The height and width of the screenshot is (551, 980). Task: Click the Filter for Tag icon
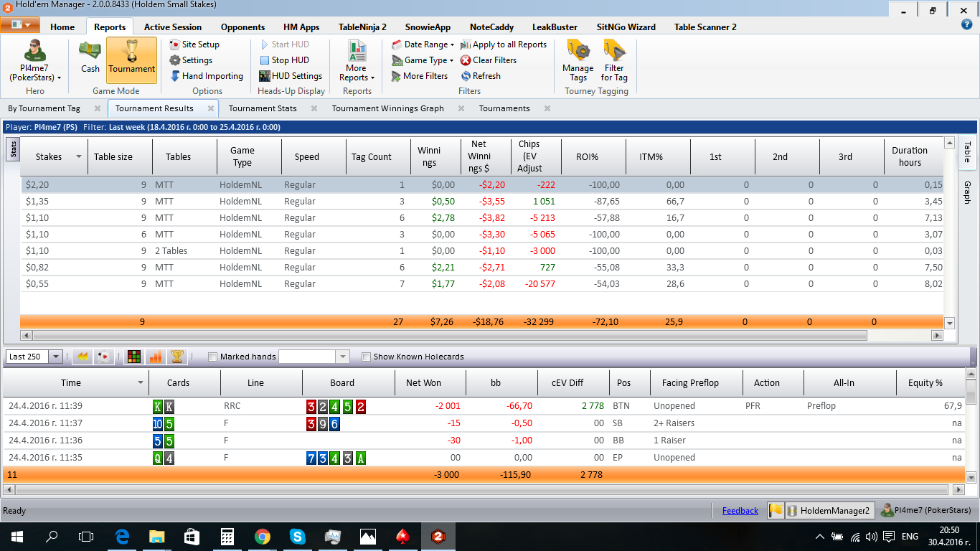[614, 60]
